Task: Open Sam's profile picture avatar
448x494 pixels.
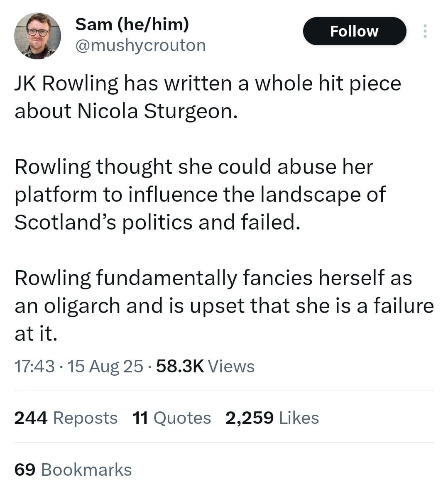Action: point(37,36)
